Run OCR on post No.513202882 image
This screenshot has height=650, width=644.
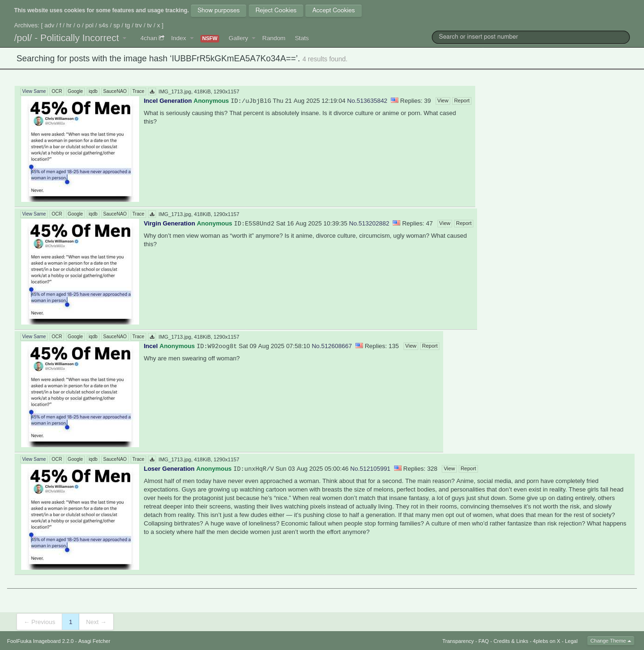(x=57, y=214)
